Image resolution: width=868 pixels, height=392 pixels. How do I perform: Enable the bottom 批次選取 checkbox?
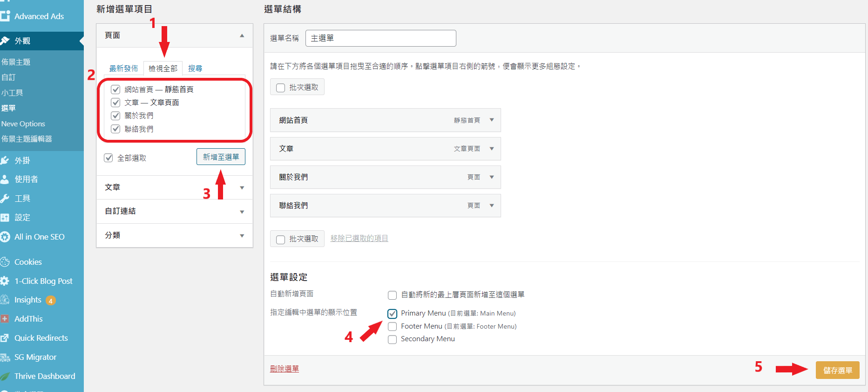280,239
